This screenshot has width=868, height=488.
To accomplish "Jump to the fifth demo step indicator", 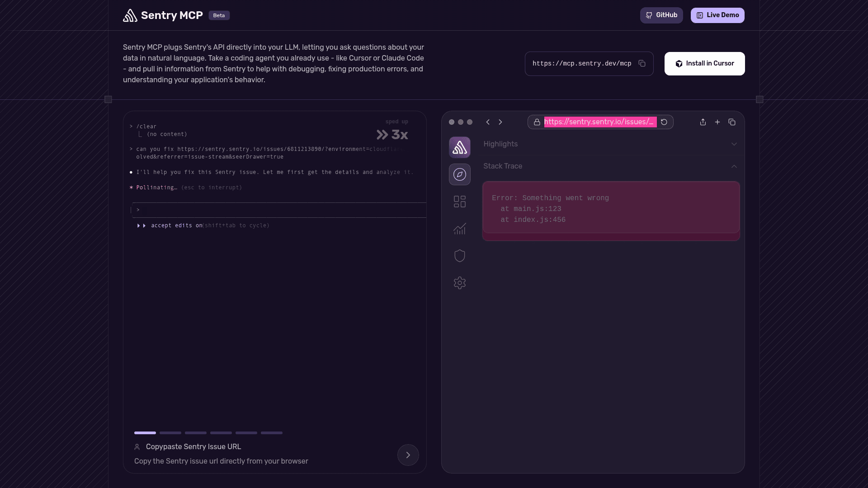I will click(246, 433).
